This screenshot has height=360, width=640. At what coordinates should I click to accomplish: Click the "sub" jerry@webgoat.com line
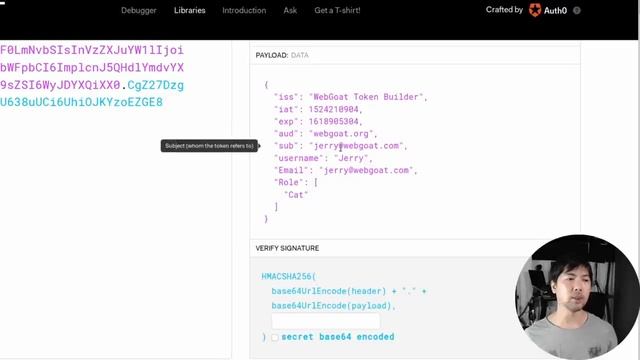(x=341, y=146)
